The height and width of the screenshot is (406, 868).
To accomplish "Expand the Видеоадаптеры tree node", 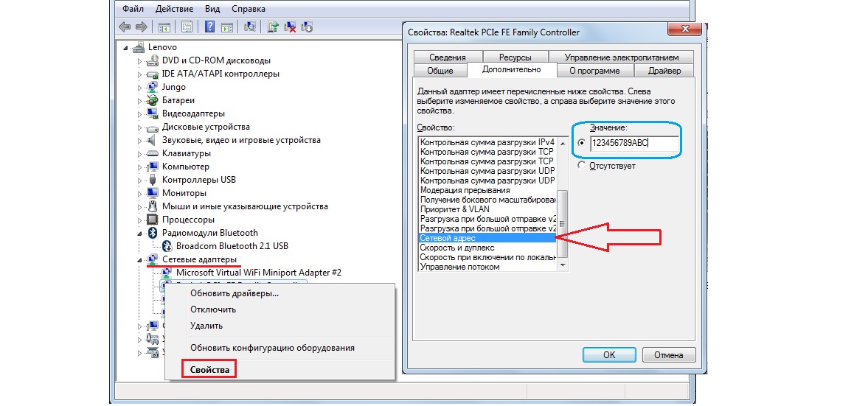I will click(139, 113).
